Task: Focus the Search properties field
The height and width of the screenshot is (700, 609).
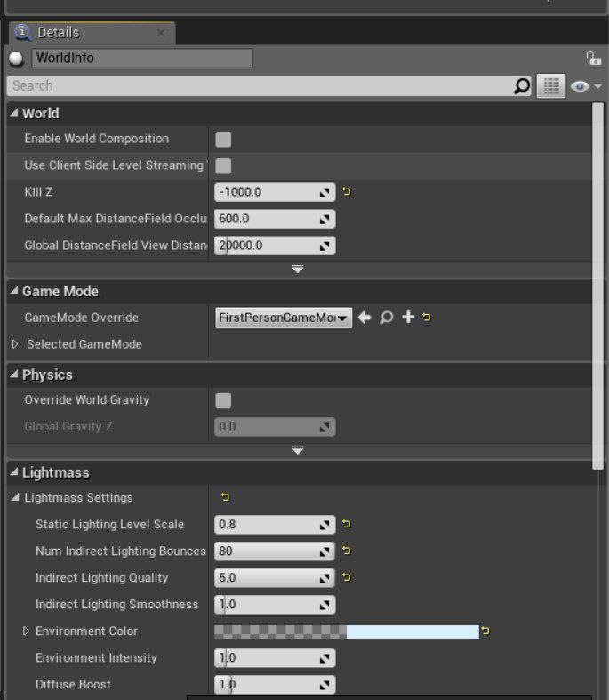Action: pyautogui.click(x=260, y=85)
